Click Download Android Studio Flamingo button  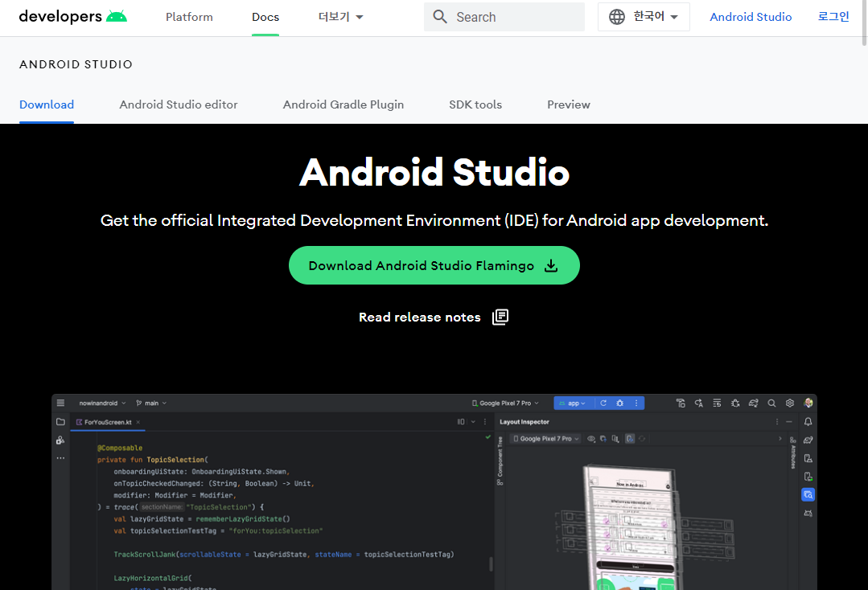coord(434,265)
